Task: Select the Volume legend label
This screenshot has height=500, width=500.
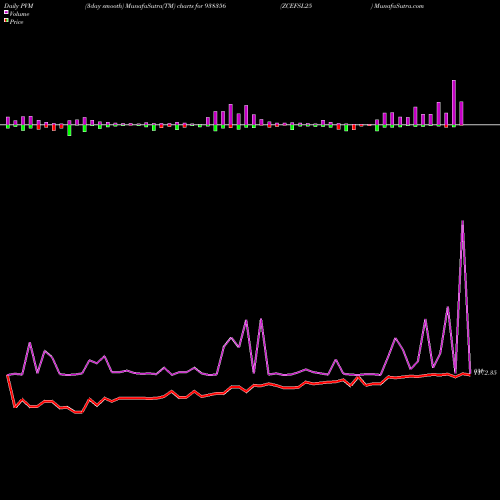Action: coord(19,14)
